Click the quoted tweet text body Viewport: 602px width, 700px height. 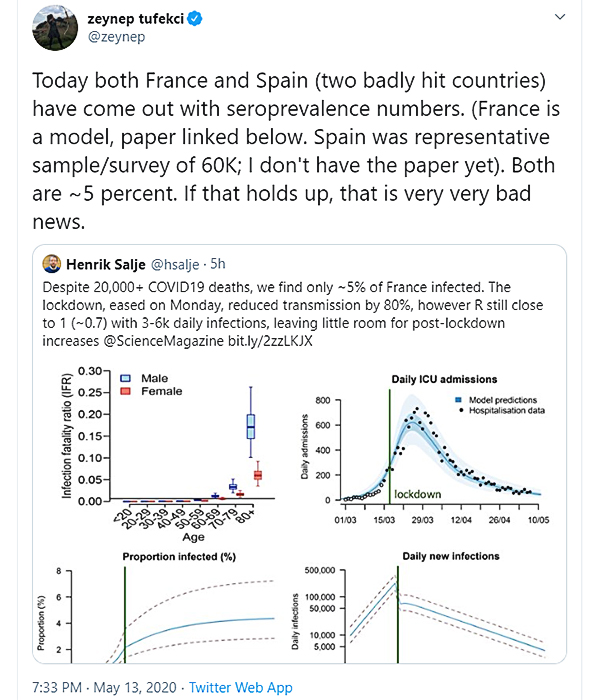[293, 314]
